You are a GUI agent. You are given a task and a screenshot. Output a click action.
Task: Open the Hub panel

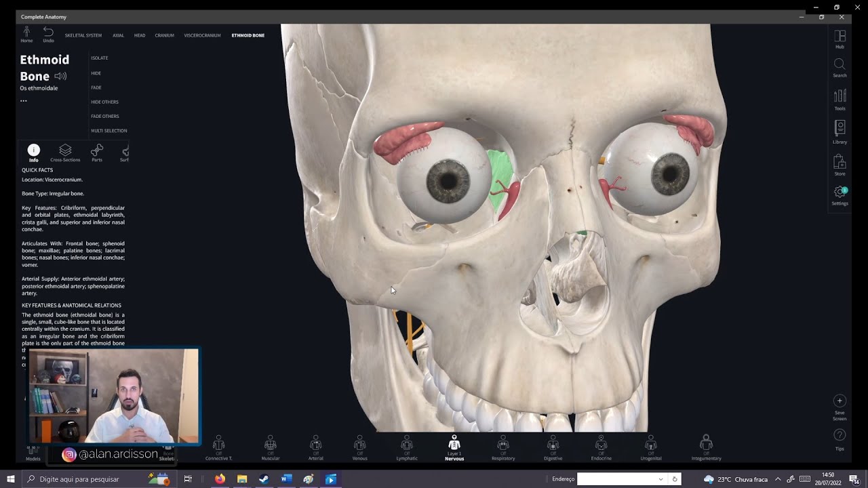click(840, 39)
